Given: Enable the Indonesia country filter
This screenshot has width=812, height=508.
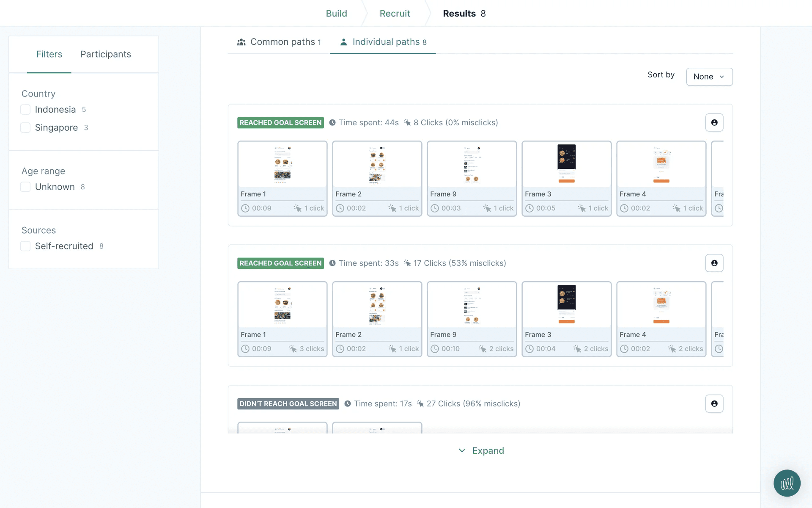Looking at the screenshot, I should click(x=25, y=110).
